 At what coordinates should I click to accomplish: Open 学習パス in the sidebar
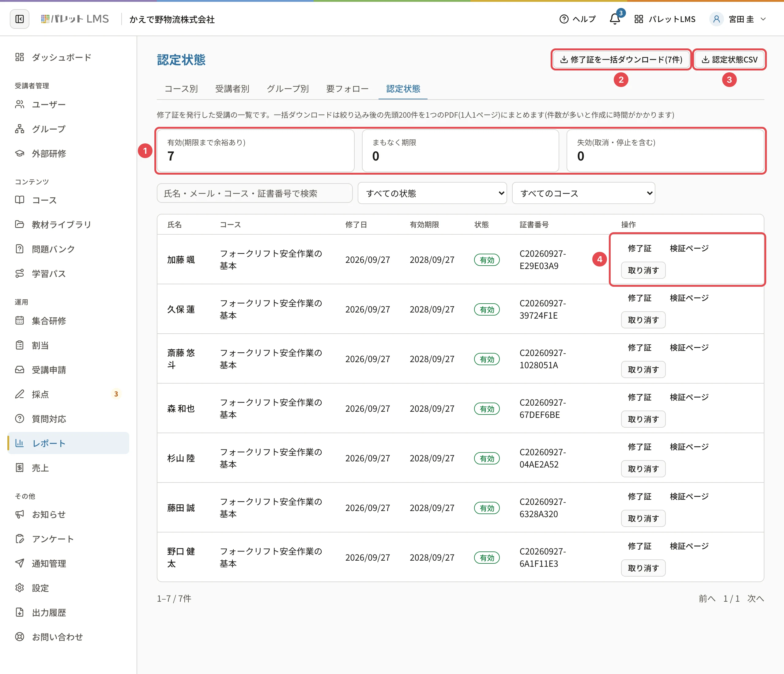(68, 274)
